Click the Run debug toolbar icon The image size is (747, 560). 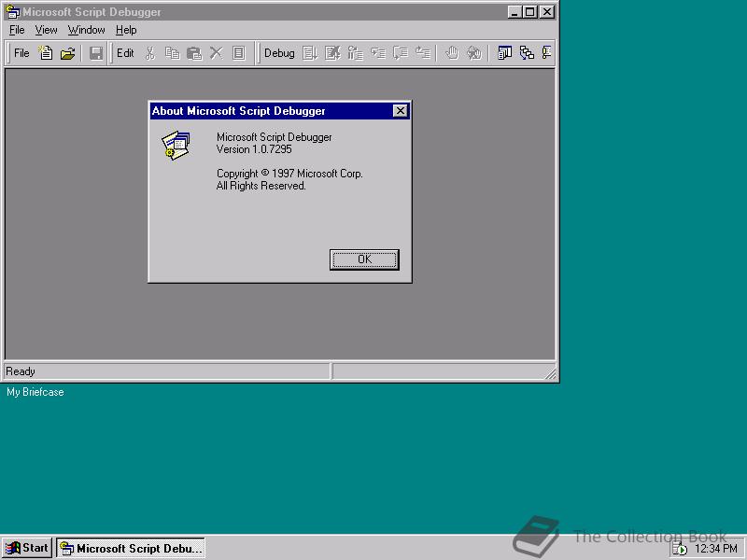[310, 53]
